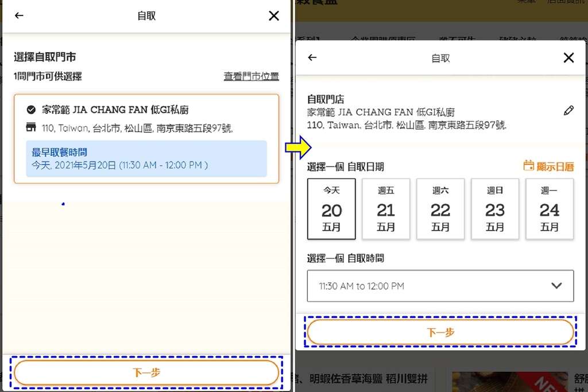Click 選擇自取門市 heading text
The image size is (588, 392).
[45, 57]
